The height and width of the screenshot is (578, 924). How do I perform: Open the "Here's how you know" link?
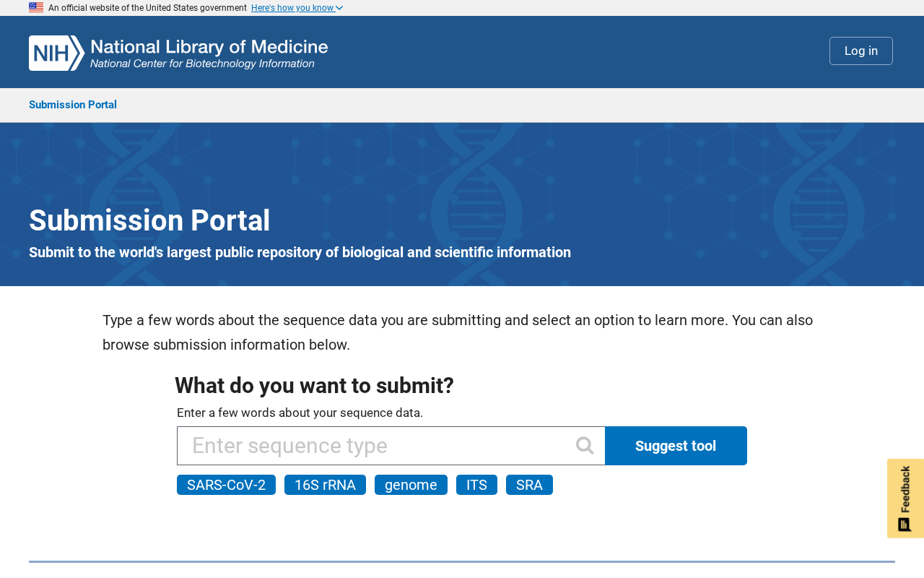pyautogui.click(x=292, y=8)
